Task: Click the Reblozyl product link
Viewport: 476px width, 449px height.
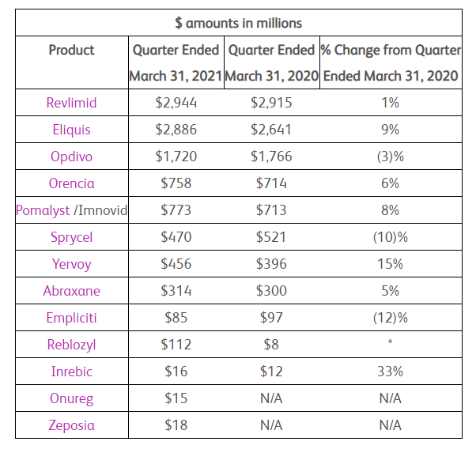Action: [71, 345]
